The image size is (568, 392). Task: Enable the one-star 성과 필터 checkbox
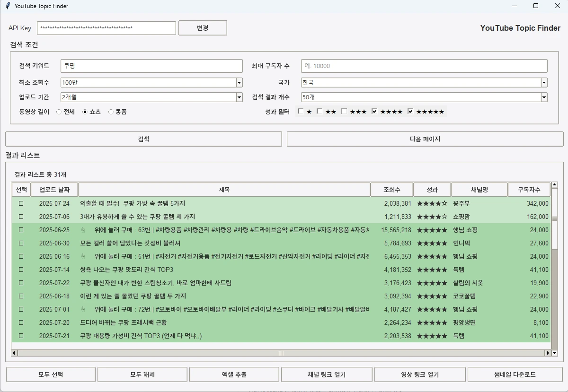pos(301,111)
